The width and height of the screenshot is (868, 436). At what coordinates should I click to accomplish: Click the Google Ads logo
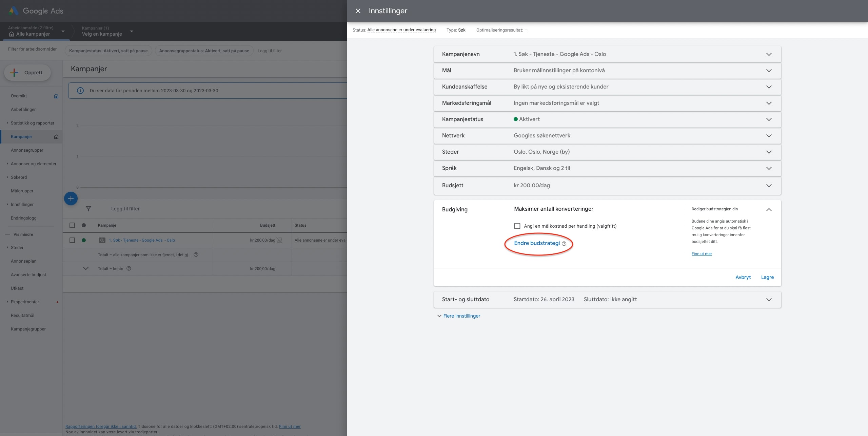14,11
